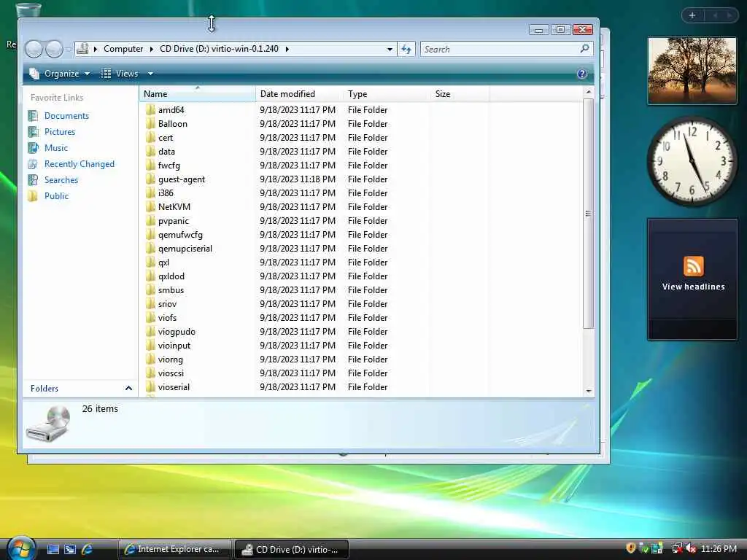Open the Organize dropdown menu
Screen dimensions: 747x560
point(61,74)
